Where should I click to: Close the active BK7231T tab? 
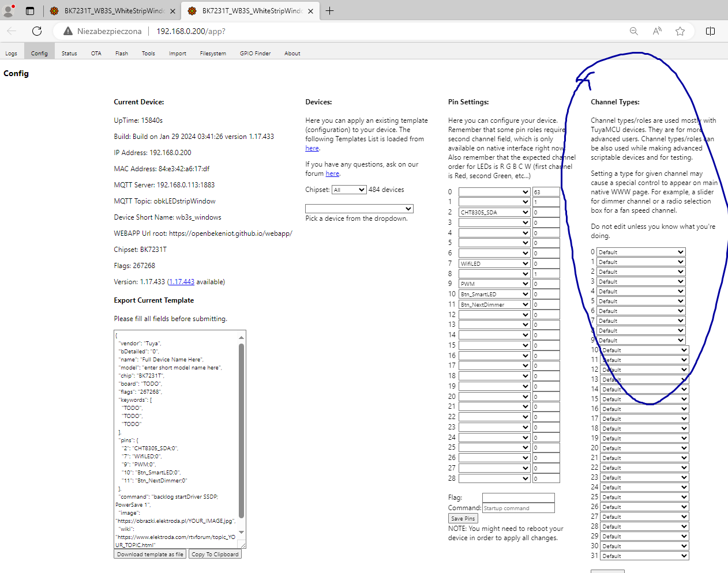click(310, 11)
